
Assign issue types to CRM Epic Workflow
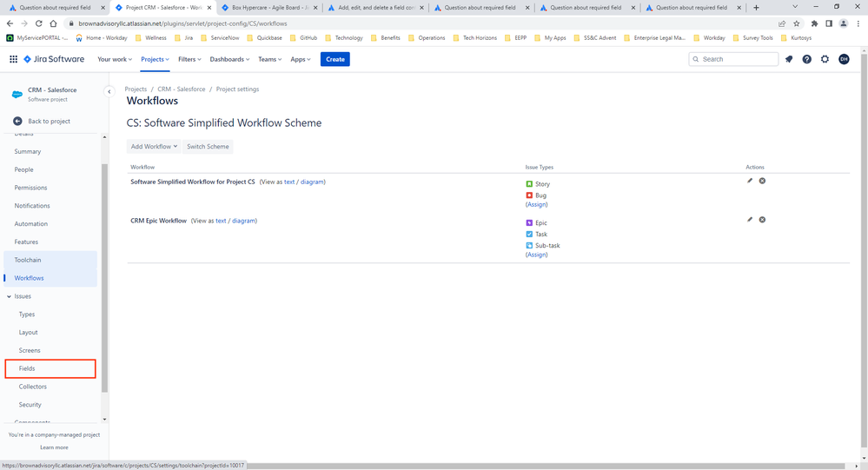[536, 255]
